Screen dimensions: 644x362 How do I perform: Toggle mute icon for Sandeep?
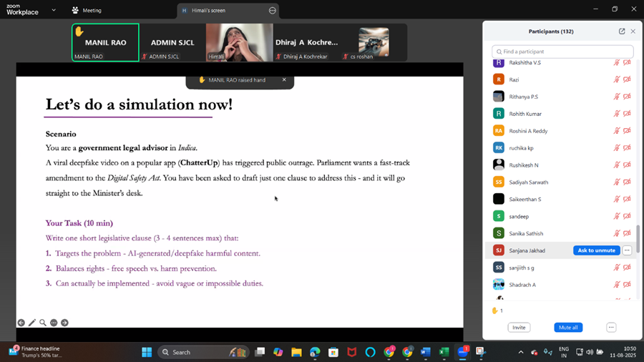point(616,216)
